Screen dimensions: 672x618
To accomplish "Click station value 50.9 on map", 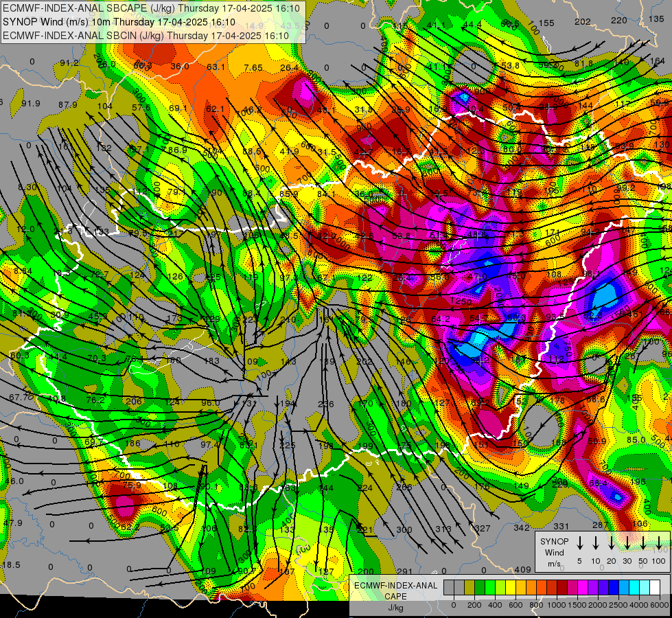I will coord(597,441).
